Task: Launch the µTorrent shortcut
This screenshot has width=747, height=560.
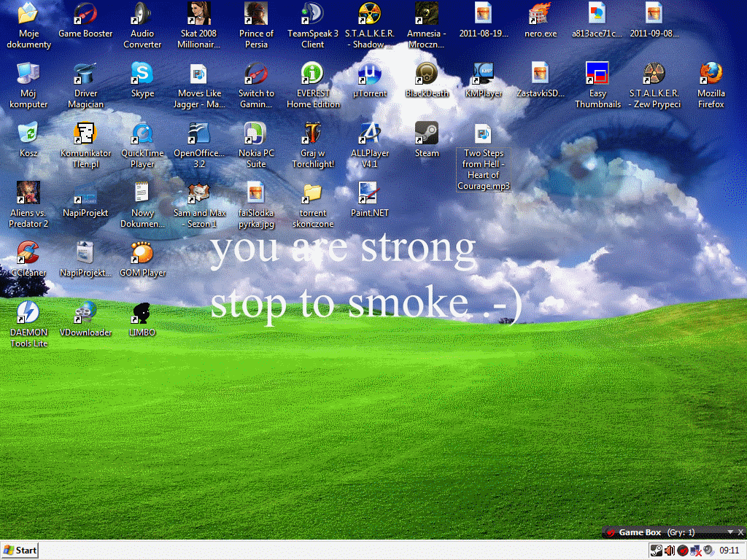Action: (370, 74)
